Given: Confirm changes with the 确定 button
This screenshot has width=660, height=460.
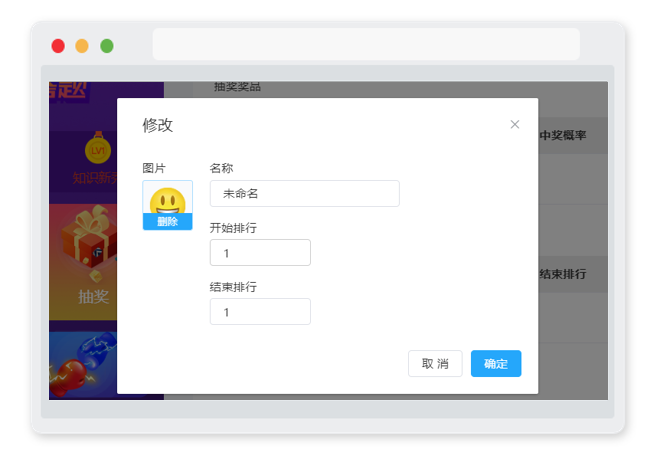Looking at the screenshot, I should pyautogui.click(x=496, y=364).
